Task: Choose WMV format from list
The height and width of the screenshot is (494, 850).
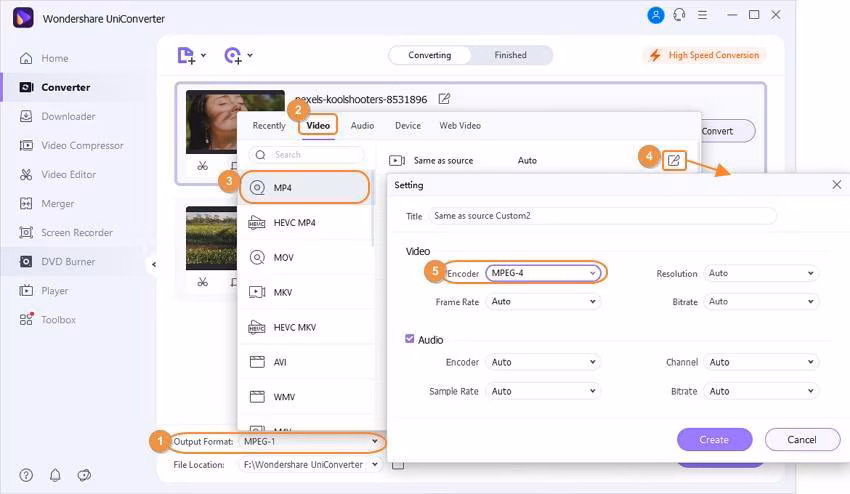Action: pos(306,397)
